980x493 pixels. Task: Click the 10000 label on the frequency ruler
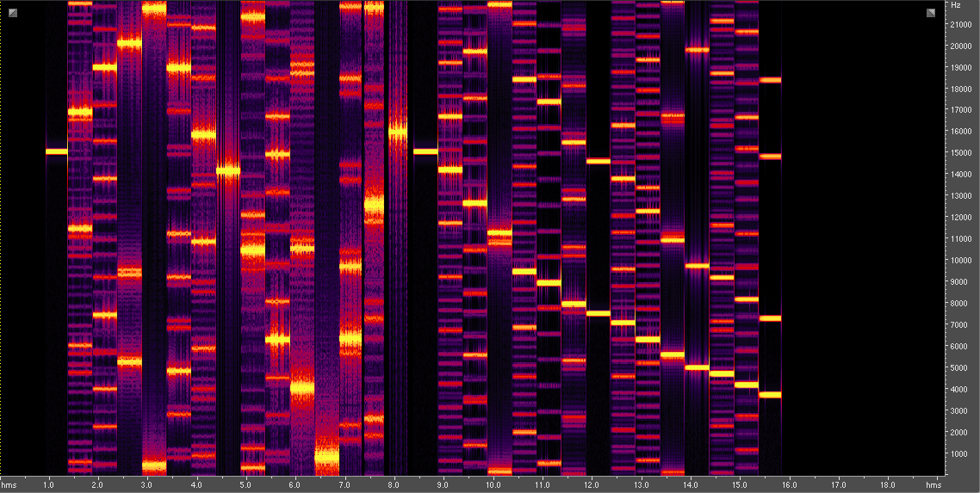point(961,261)
